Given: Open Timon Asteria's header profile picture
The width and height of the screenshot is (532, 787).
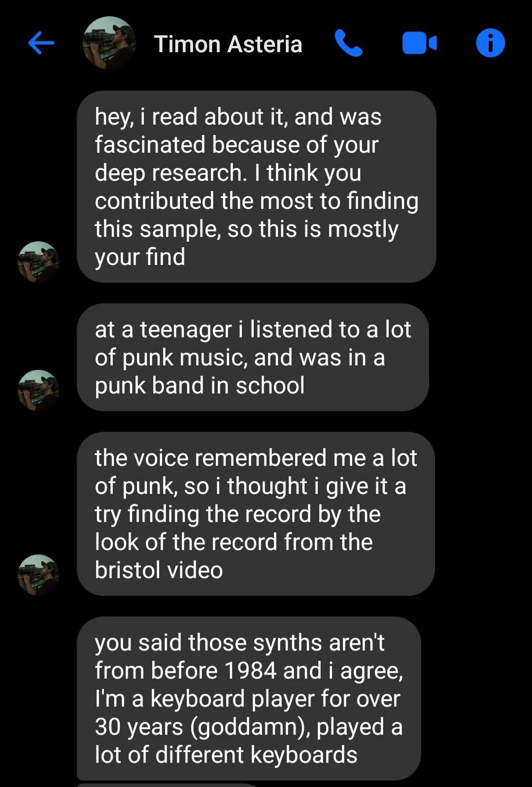Looking at the screenshot, I should pos(109,43).
